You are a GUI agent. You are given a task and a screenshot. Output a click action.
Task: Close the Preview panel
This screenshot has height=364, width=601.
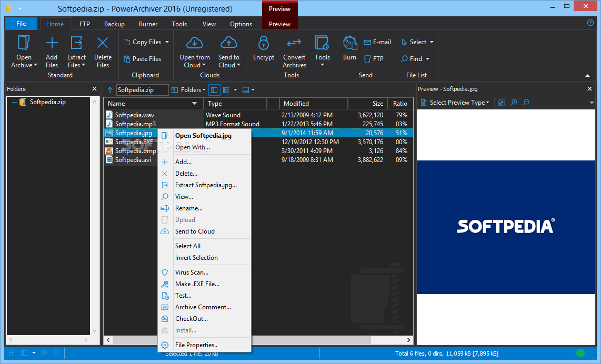coord(589,88)
